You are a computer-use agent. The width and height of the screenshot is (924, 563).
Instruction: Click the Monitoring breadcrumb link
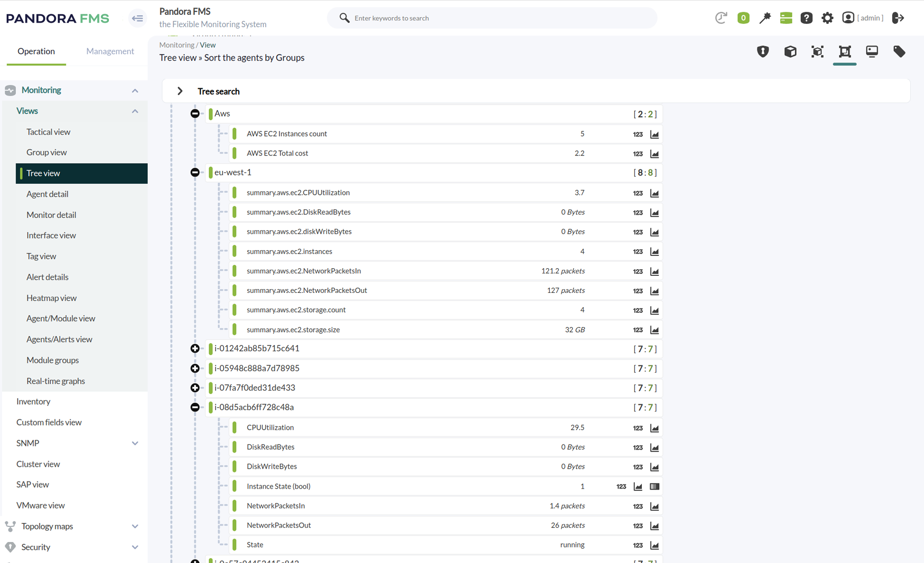176,45
